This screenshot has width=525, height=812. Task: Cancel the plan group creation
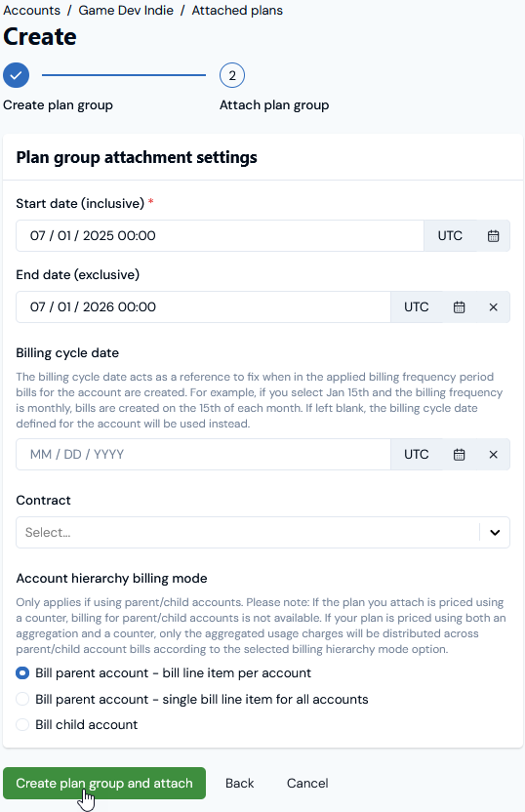[307, 783]
